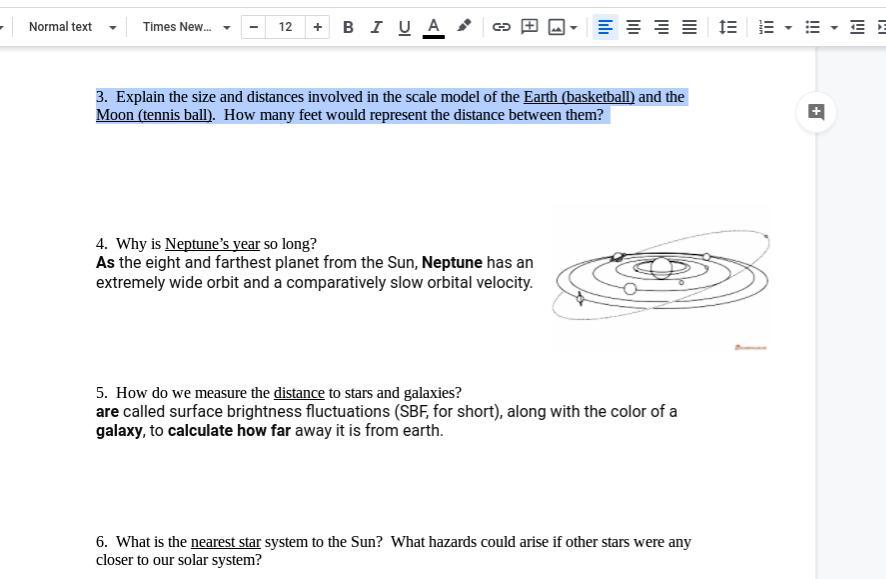Click the insert image icon
The width and height of the screenshot is (886, 579).
click(557, 27)
